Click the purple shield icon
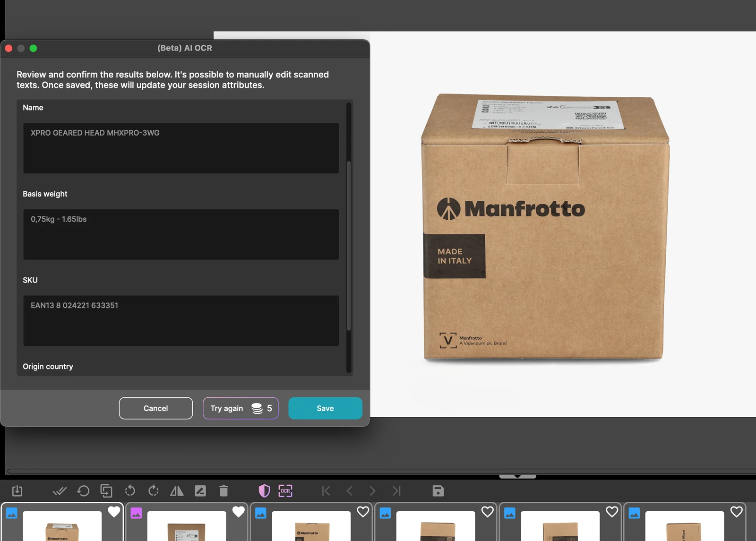756x541 pixels. (264, 491)
